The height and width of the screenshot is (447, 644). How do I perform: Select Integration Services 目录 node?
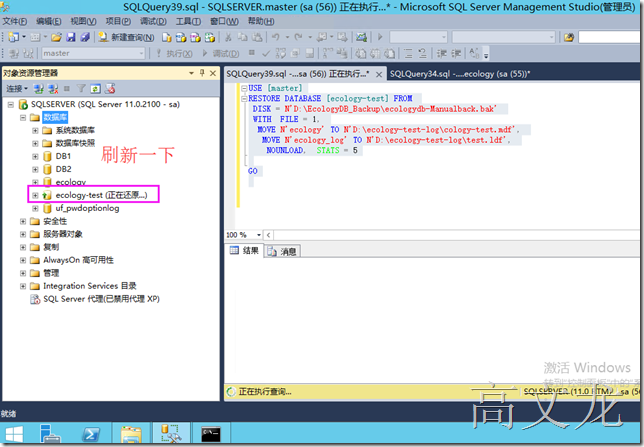coord(90,286)
